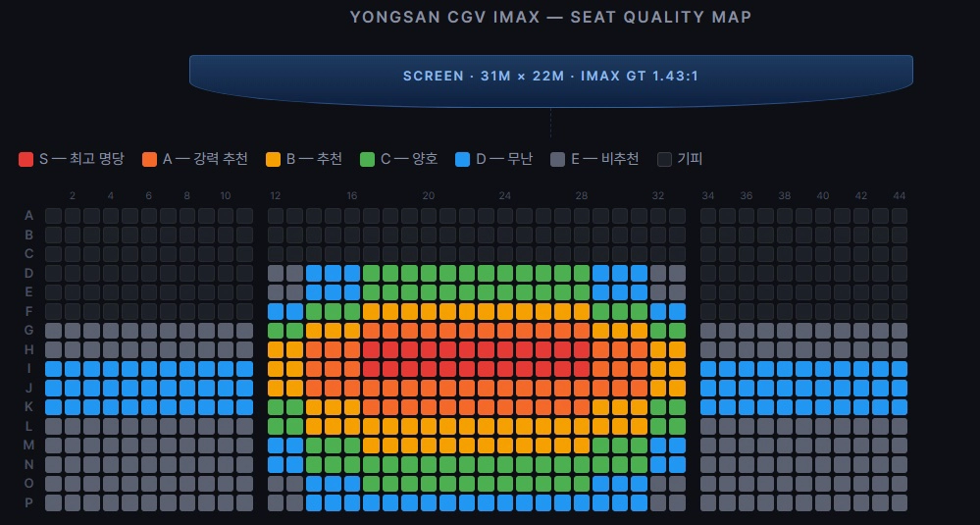Click the 'E — 비추천' legend label
This screenshot has height=525, width=980.
(x=604, y=159)
